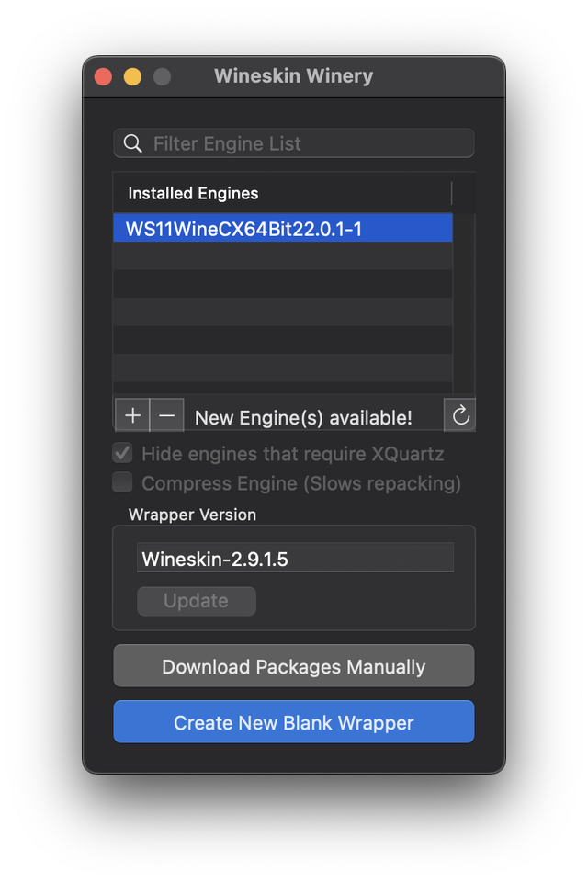Click the magnifying glass search icon

133,143
